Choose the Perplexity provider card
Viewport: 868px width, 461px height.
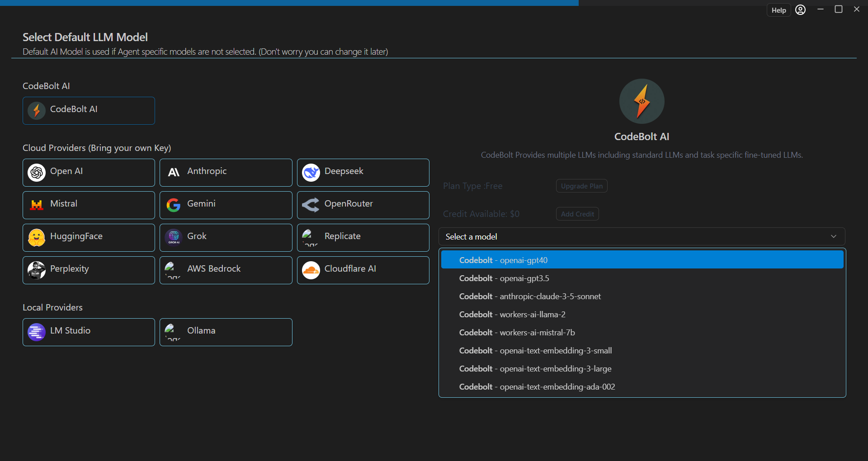pos(89,270)
